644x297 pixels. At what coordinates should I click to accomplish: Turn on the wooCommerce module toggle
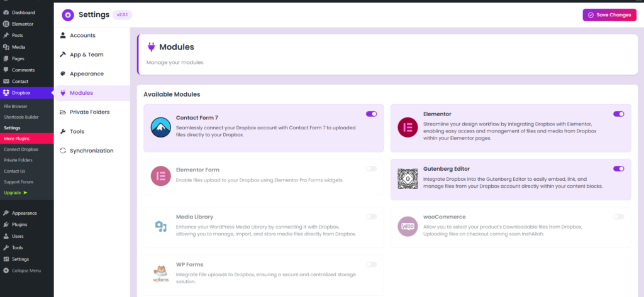point(619,217)
